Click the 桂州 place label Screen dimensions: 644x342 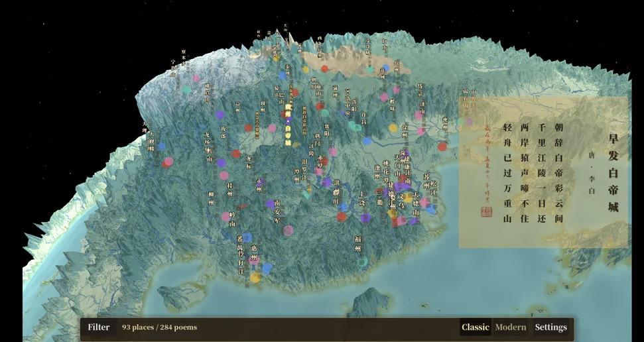[230, 190]
